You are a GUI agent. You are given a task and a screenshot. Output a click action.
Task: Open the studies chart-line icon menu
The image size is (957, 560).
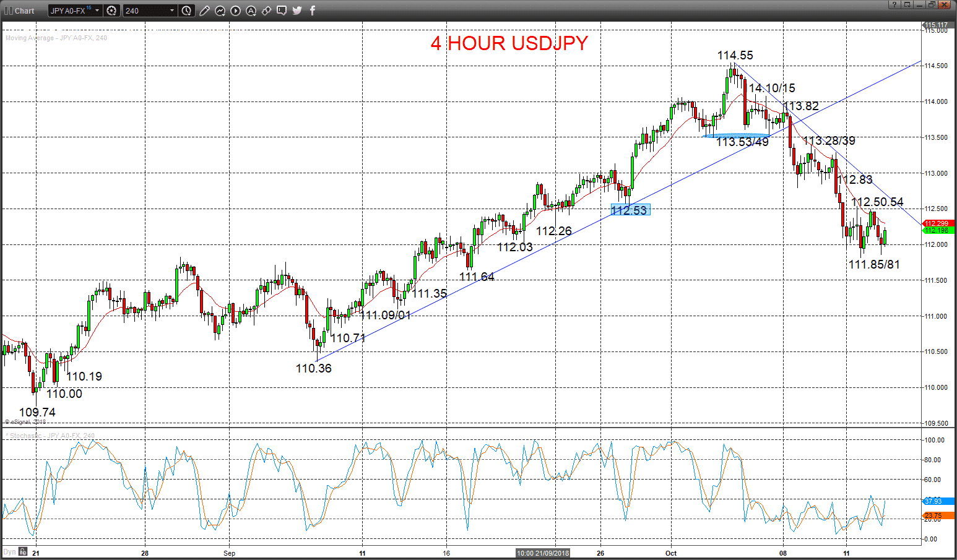click(220, 11)
